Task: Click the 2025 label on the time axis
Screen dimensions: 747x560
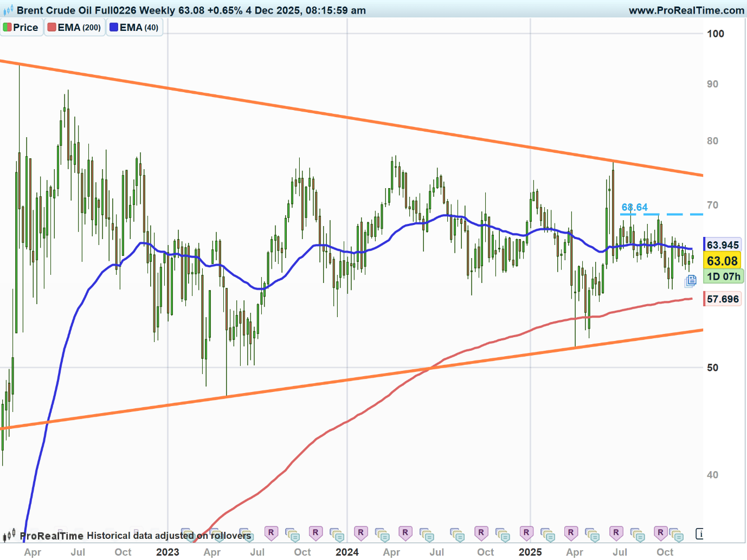Action: point(530,552)
